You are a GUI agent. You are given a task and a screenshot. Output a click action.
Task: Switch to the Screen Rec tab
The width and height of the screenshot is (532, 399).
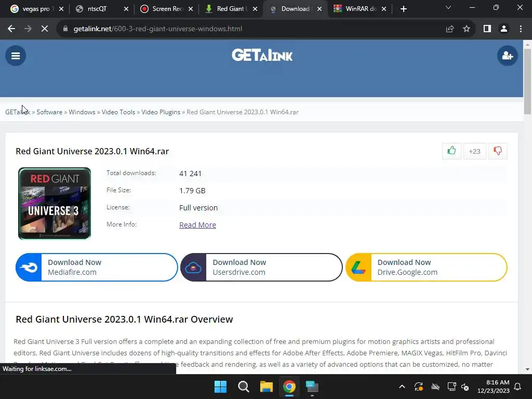tap(168, 9)
